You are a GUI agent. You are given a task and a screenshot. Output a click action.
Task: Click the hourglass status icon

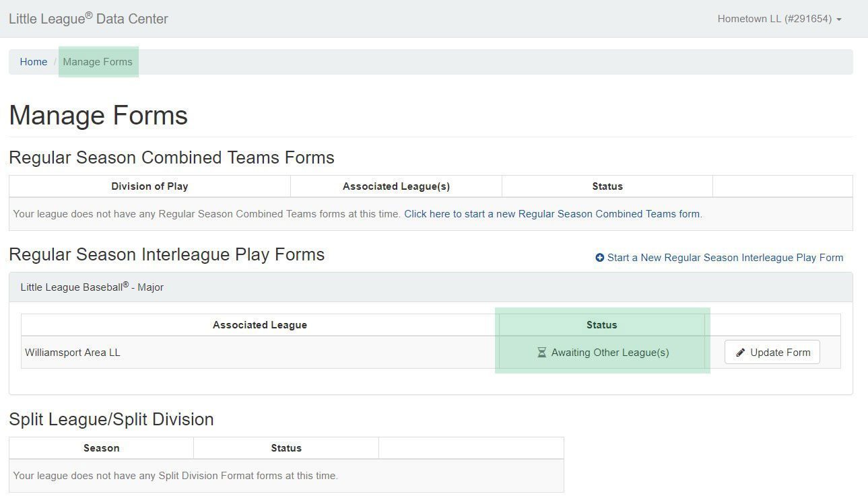point(541,353)
